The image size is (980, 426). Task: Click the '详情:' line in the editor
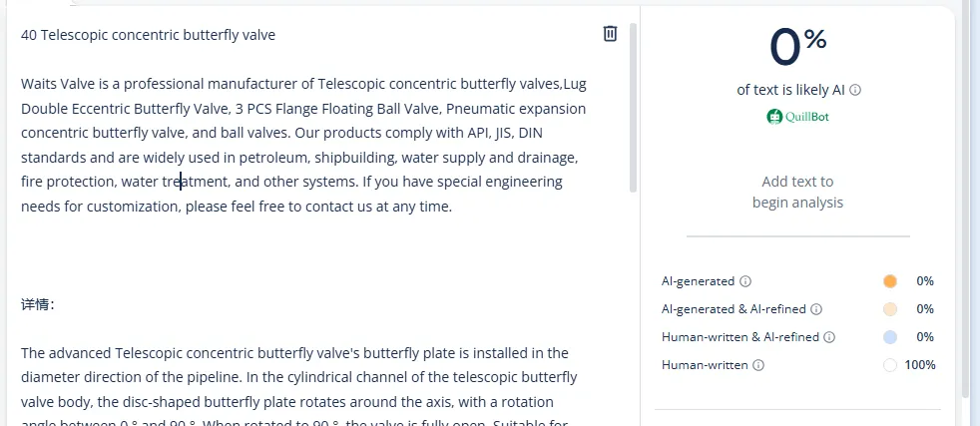tap(38, 303)
